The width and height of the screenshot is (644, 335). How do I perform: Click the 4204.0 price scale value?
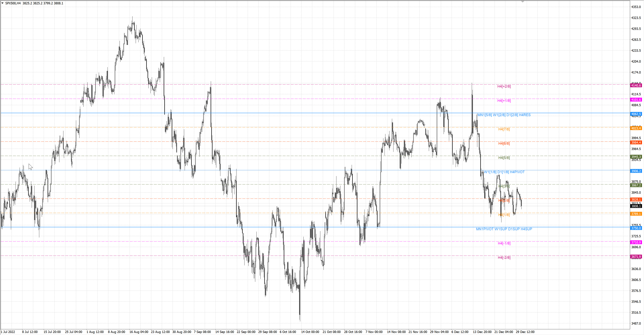pyautogui.click(x=636, y=62)
